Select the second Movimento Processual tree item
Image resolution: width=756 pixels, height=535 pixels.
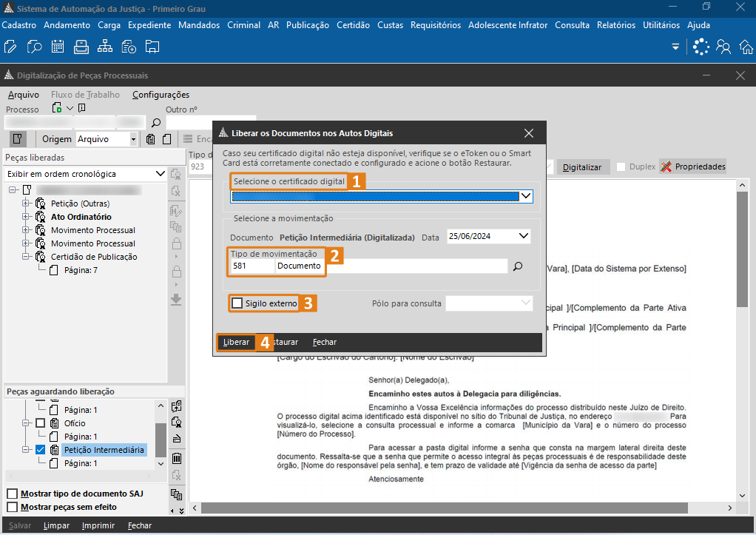[x=93, y=243]
